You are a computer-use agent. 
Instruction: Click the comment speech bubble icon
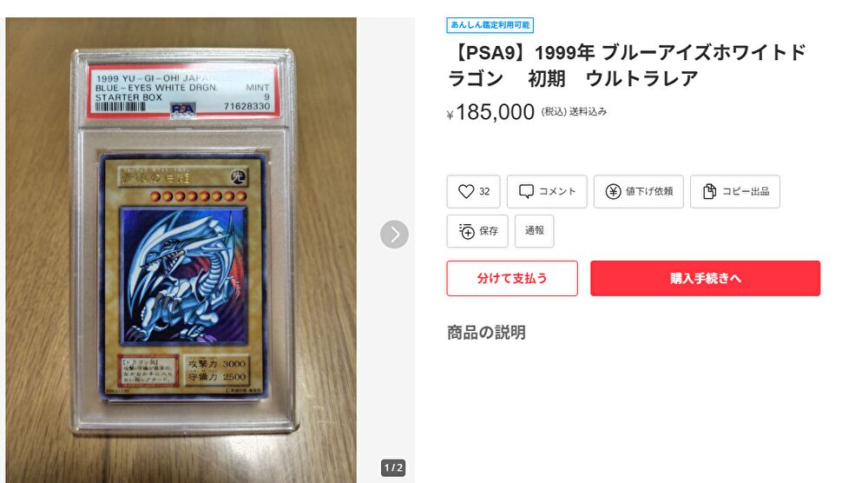[x=526, y=192]
